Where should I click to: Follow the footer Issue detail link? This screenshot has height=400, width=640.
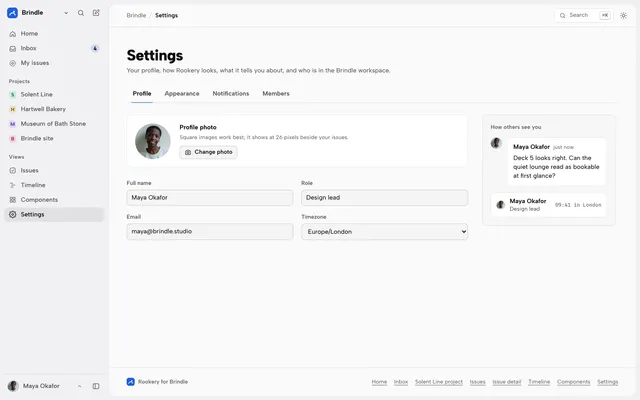pyautogui.click(x=507, y=382)
